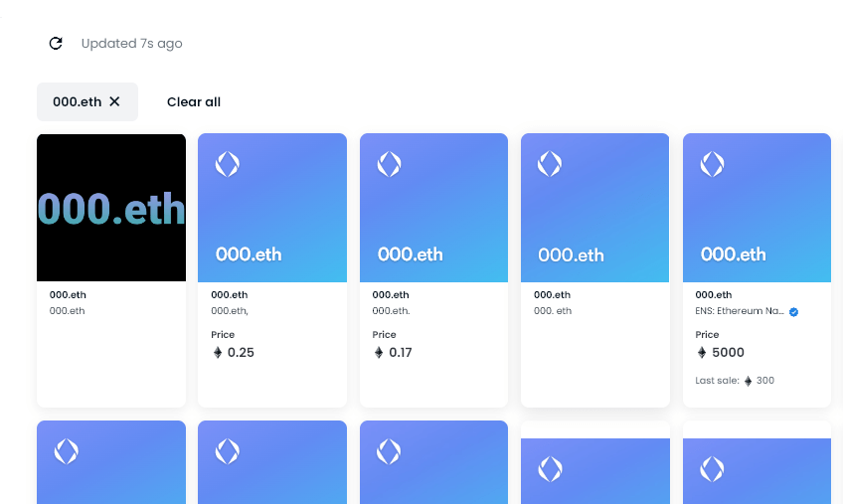
Task: Remove the 000.eth filter chip via X
Action: tap(114, 101)
